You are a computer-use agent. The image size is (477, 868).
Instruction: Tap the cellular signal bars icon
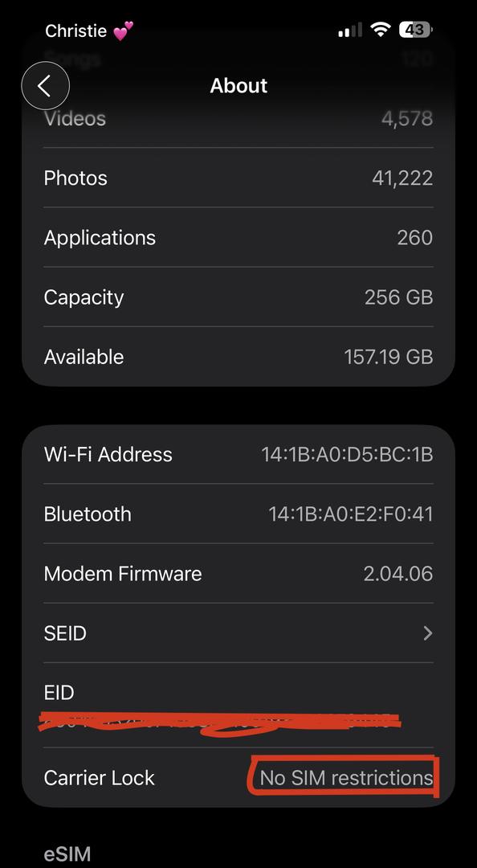(350, 30)
